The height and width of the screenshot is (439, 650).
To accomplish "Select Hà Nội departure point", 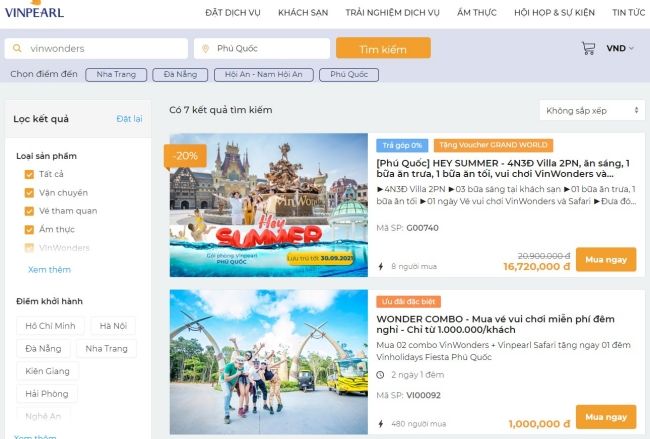I will 113,326.
